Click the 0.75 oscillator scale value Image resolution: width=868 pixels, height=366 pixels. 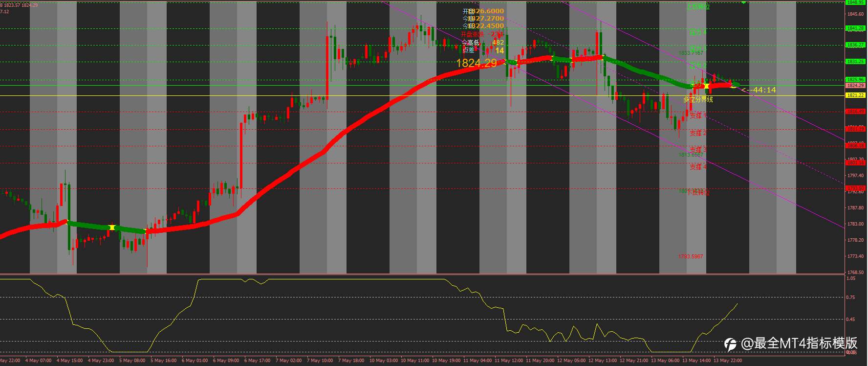click(851, 297)
